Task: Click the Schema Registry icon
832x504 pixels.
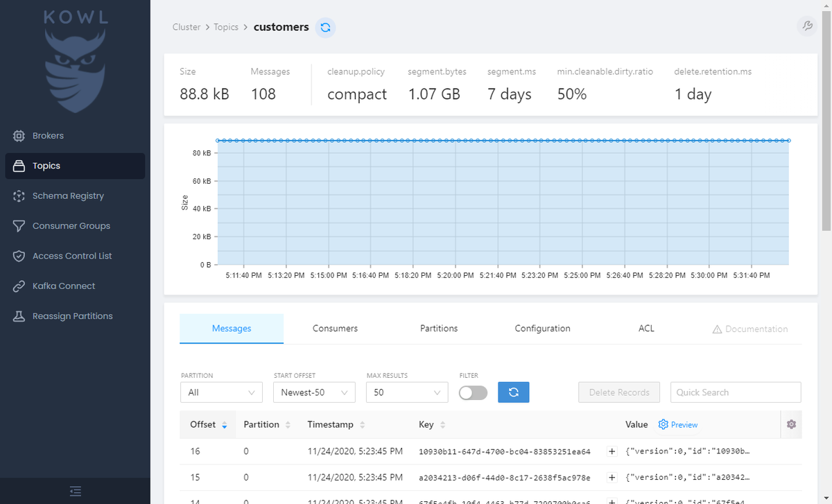Action: [x=19, y=196]
